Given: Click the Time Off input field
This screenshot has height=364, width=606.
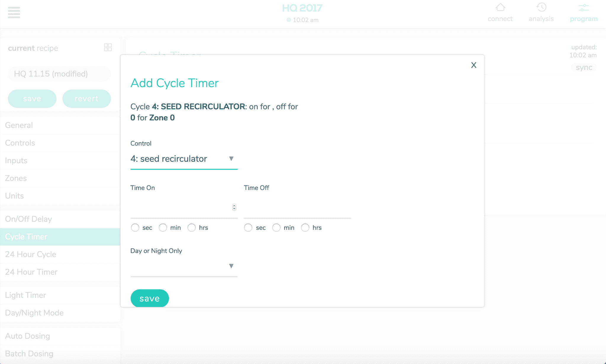Looking at the screenshot, I should pos(297,208).
